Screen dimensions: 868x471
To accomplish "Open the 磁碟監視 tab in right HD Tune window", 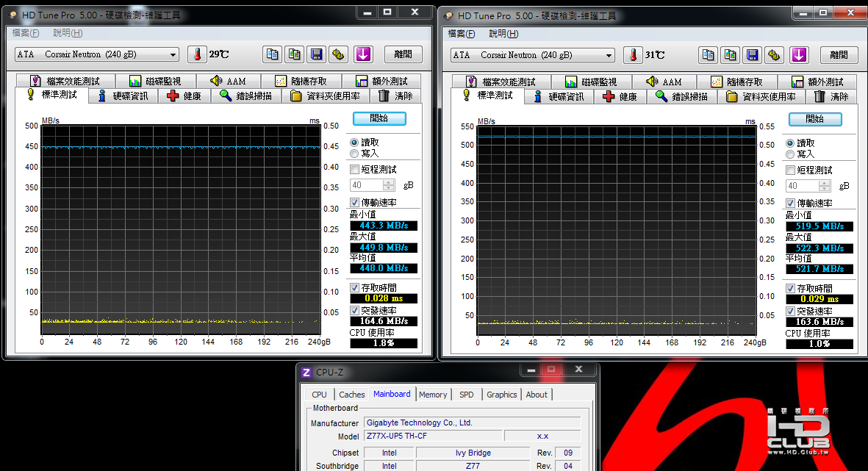I will click(591, 82).
